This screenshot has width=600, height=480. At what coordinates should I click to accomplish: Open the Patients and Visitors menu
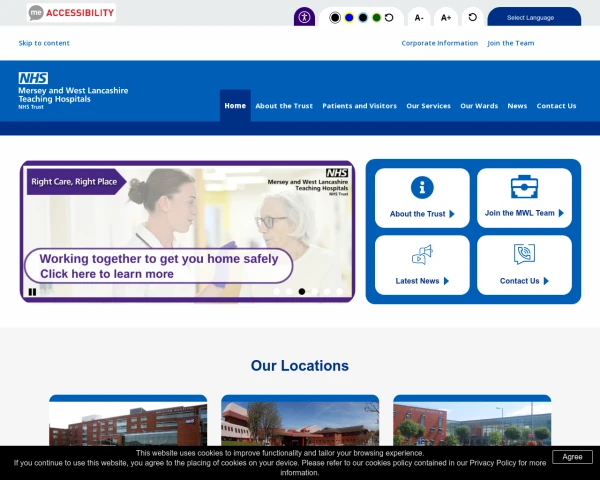[x=359, y=106]
